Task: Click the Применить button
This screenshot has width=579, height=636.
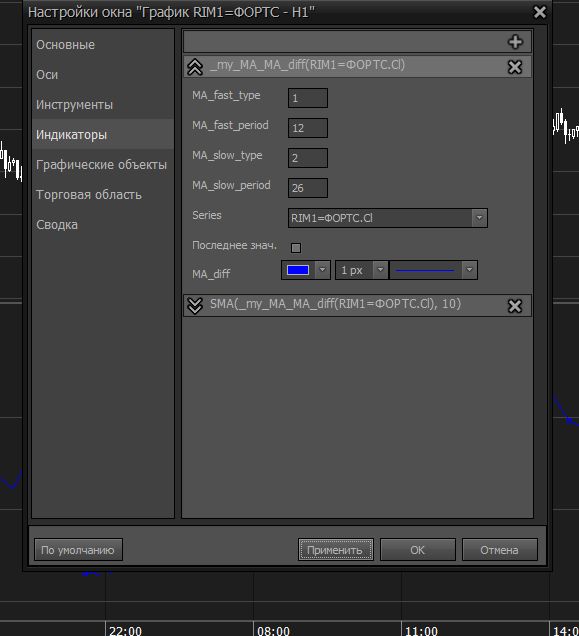Action: click(x=336, y=550)
